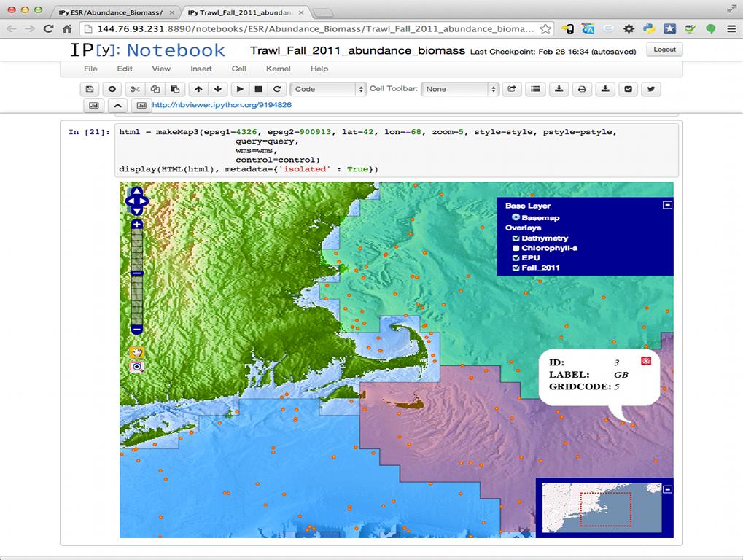Click the first bar chart icon in second row
743x560 pixels.
tap(94, 106)
